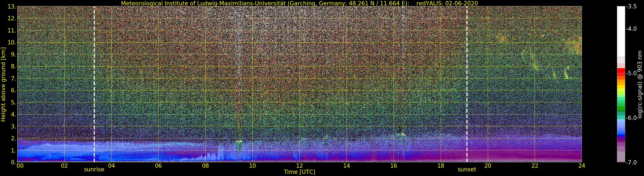Click the '-4.0' colorbar tick label
Image resolution: width=644 pixels, height=176 pixels.
631,29
